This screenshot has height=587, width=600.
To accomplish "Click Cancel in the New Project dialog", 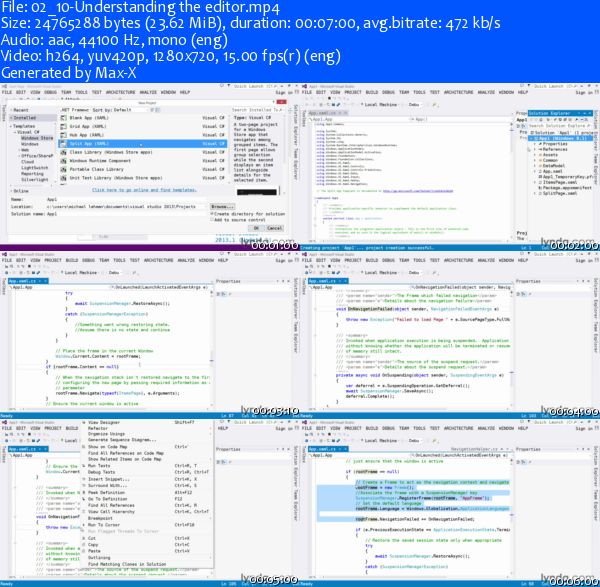I will pyautogui.click(x=275, y=228).
